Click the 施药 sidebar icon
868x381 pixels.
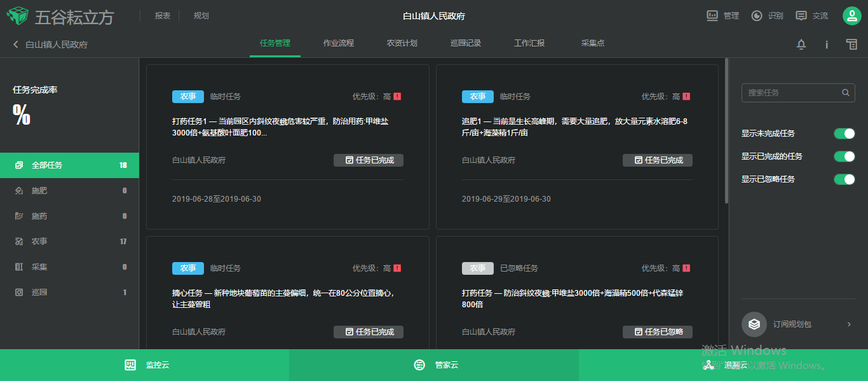tap(19, 216)
